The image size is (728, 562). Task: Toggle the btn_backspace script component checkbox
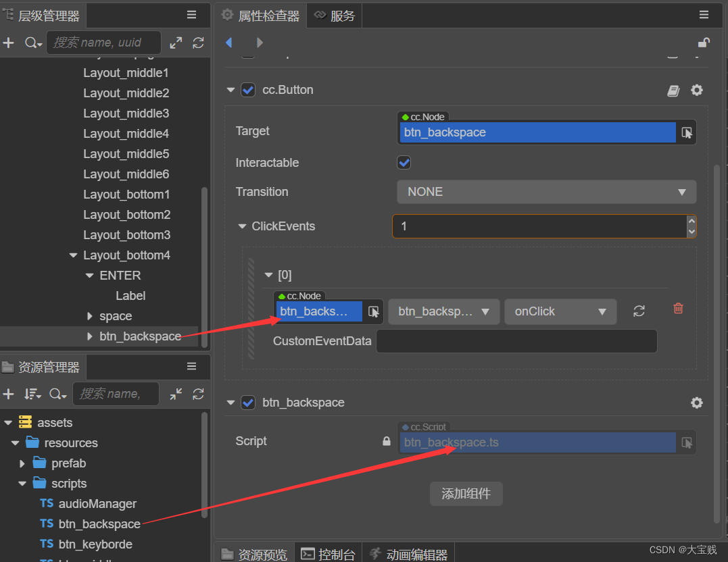tap(248, 403)
